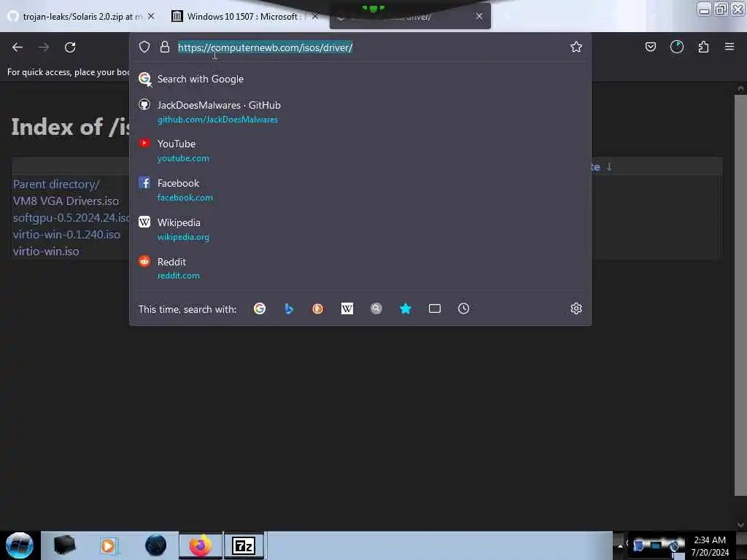Image resolution: width=747 pixels, height=560 pixels.
Task: Choose Search with Google suggestion
Action: point(360,79)
